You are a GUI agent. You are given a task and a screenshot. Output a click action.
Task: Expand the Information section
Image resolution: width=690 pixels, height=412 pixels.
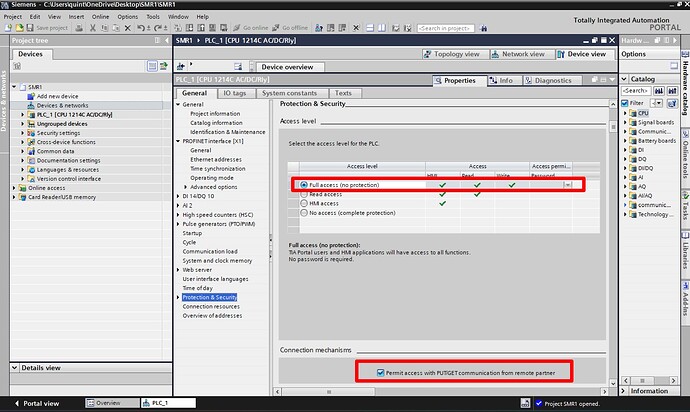pos(624,391)
